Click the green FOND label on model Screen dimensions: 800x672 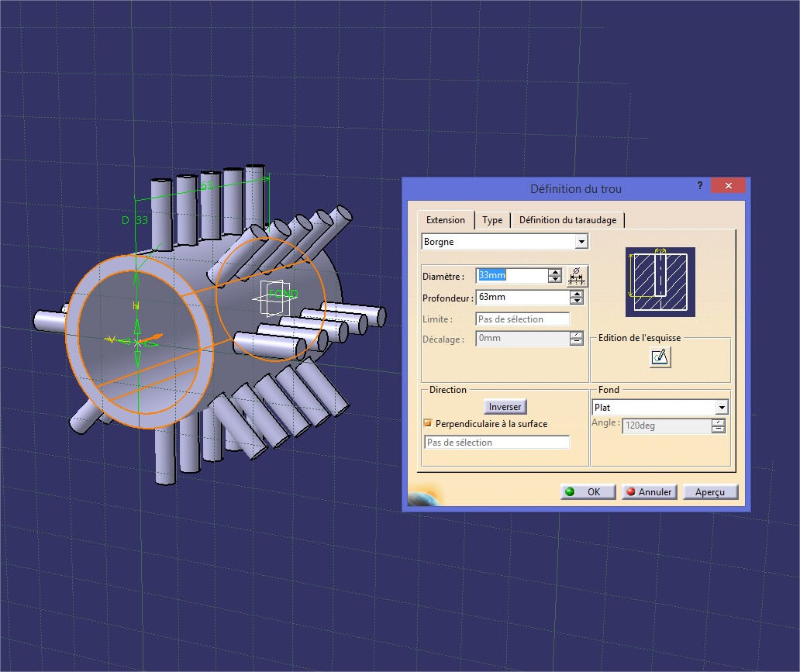(x=283, y=294)
